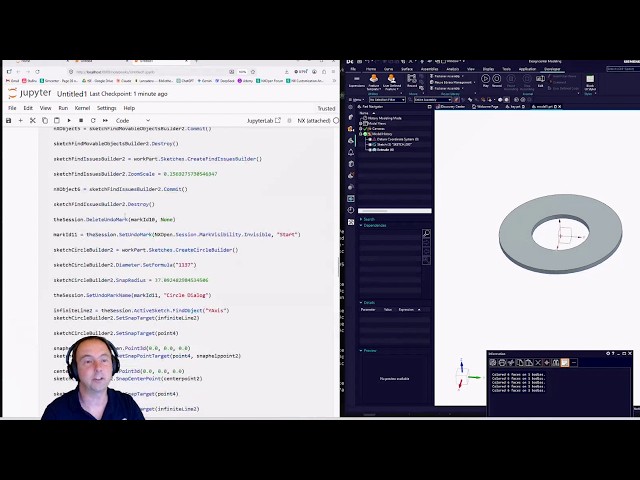The width and height of the screenshot is (640, 480).
Task: Click the NX (attached) kernel name
Action: tap(314, 120)
